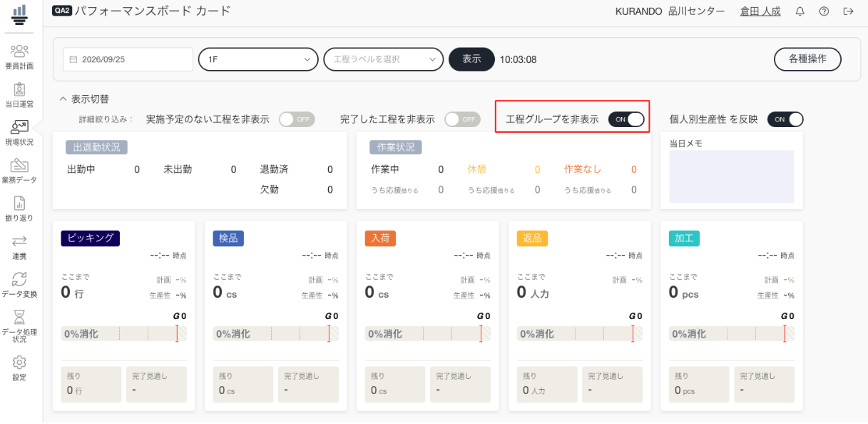This screenshot has width=868, height=424.
Task: Click the 10:03:08 clock text
Action: click(518, 60)
